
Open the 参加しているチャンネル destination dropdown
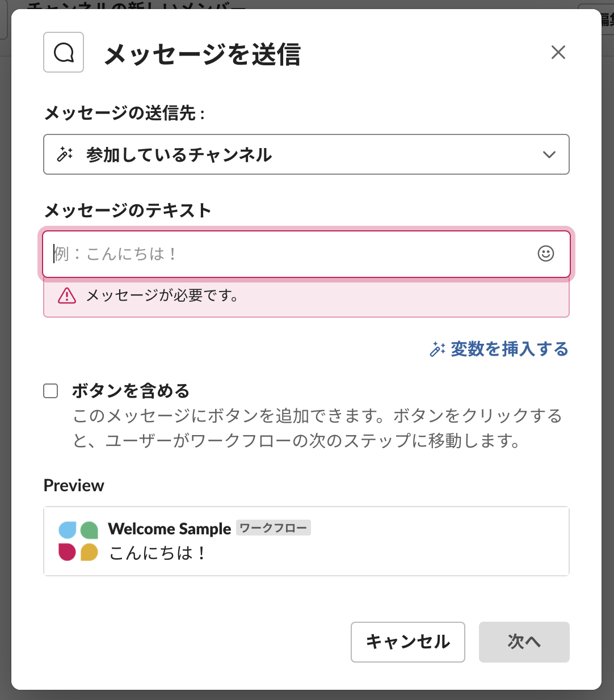pyautogui.click(x=306, y=154)
